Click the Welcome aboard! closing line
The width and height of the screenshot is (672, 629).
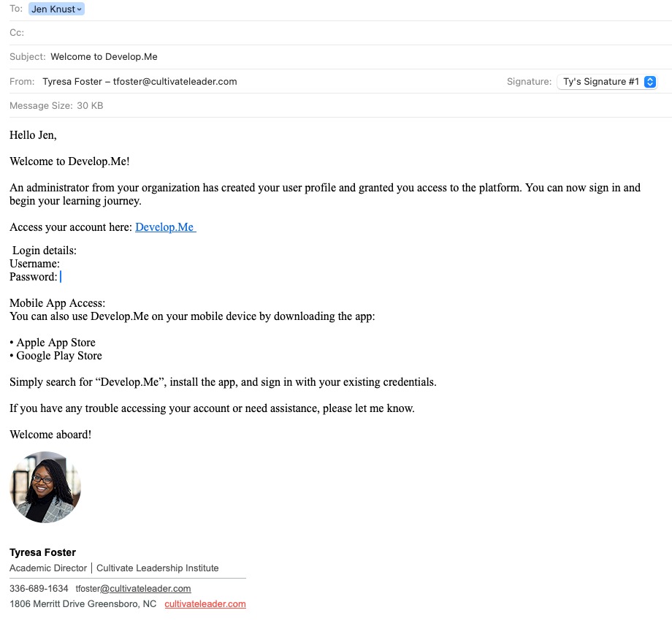click(x=50, y=435)
